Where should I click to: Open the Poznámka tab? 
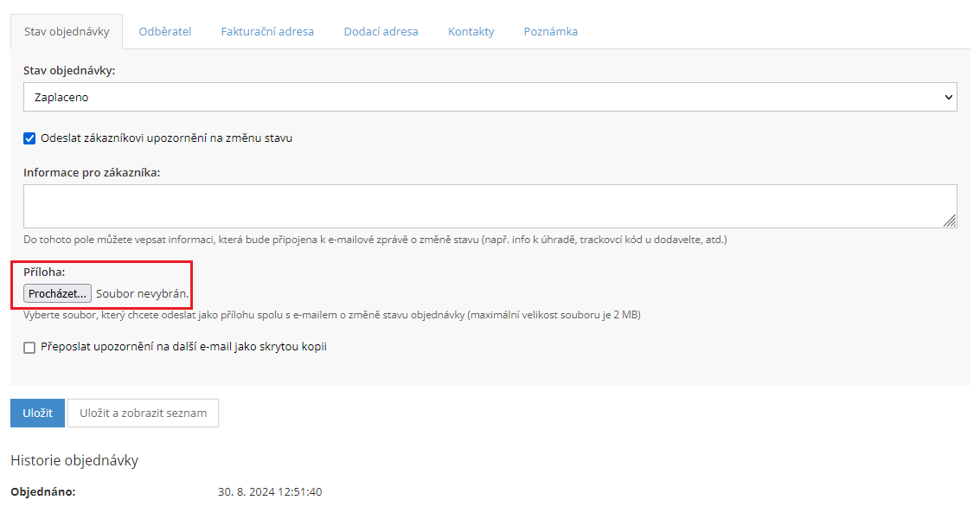coord(550,31)
